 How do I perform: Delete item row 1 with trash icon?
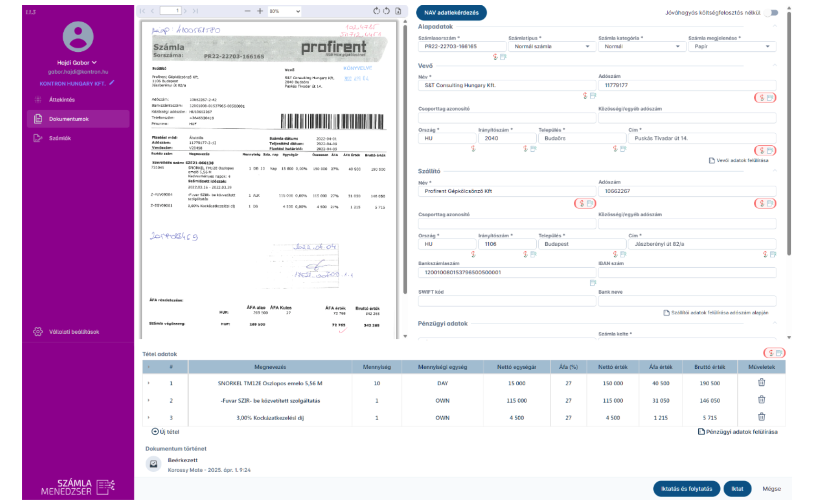(x=761, y=383)
